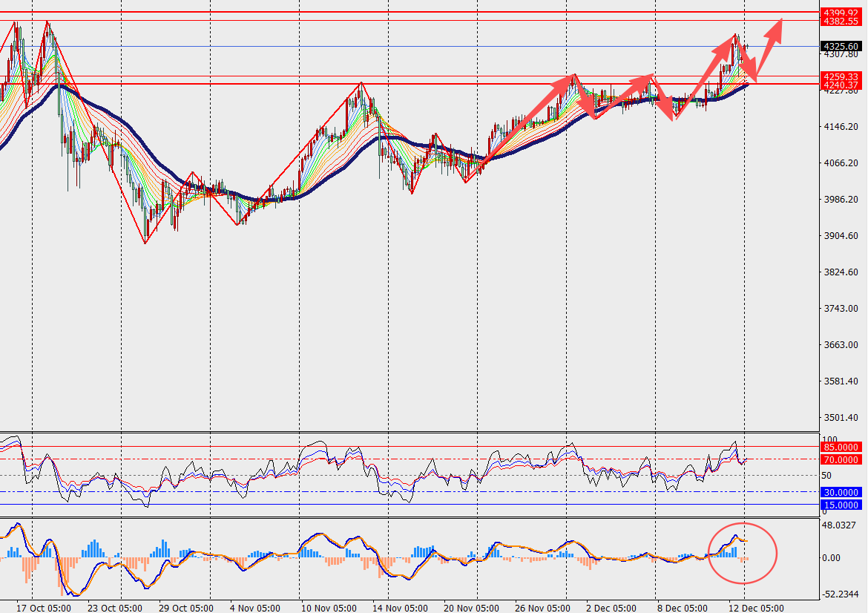Click the 12 Dec 05:00 date label

(x=756, y=608)
